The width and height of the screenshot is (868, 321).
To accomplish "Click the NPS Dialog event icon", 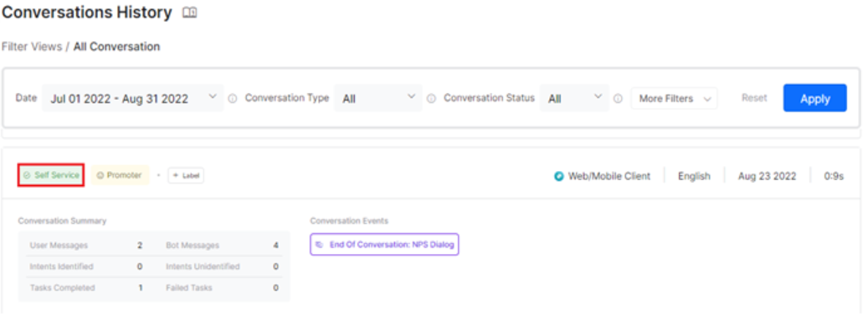I will 319,245.
